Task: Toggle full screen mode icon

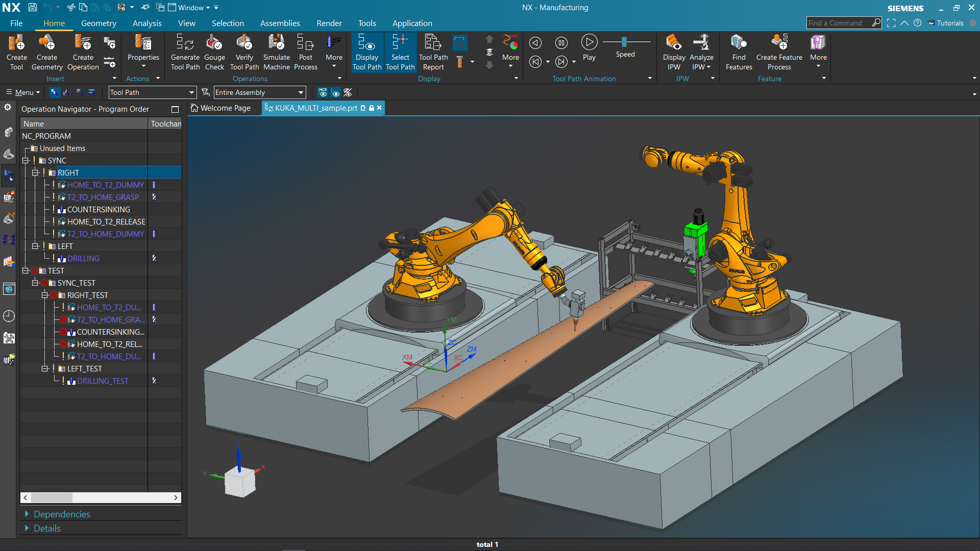Action: coord(891,23)
